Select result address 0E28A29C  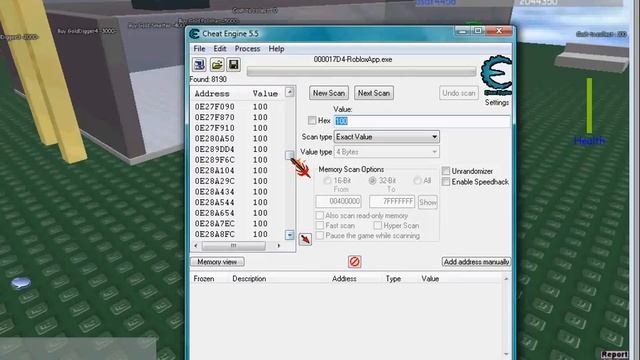point(214,181)
